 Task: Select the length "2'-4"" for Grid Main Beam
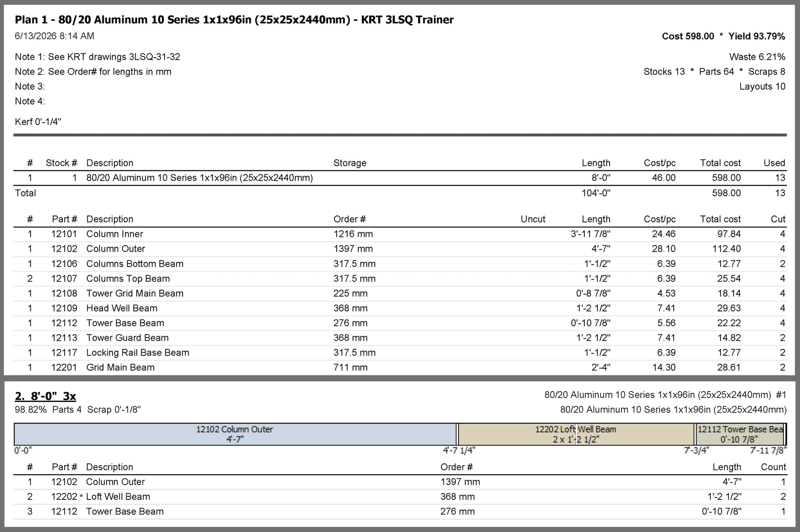pos(601,368)
